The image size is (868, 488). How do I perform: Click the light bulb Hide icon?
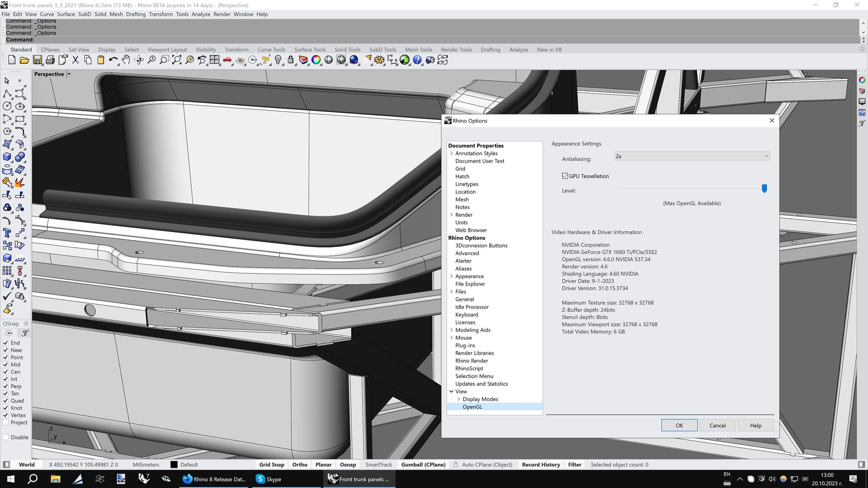pos(278,60)
